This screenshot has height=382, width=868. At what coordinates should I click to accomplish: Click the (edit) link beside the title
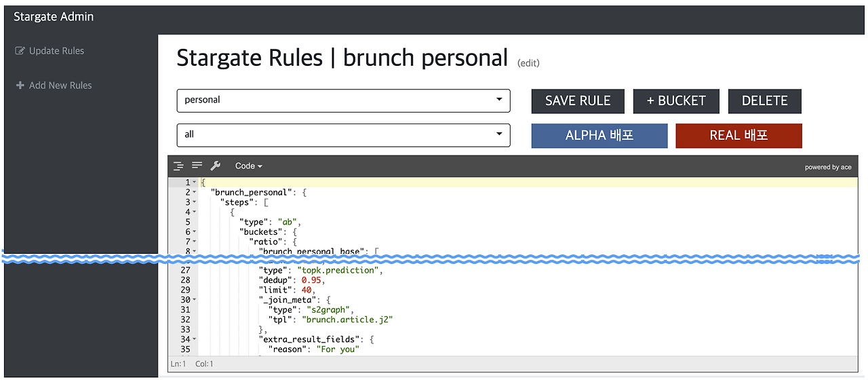point(528,63)
